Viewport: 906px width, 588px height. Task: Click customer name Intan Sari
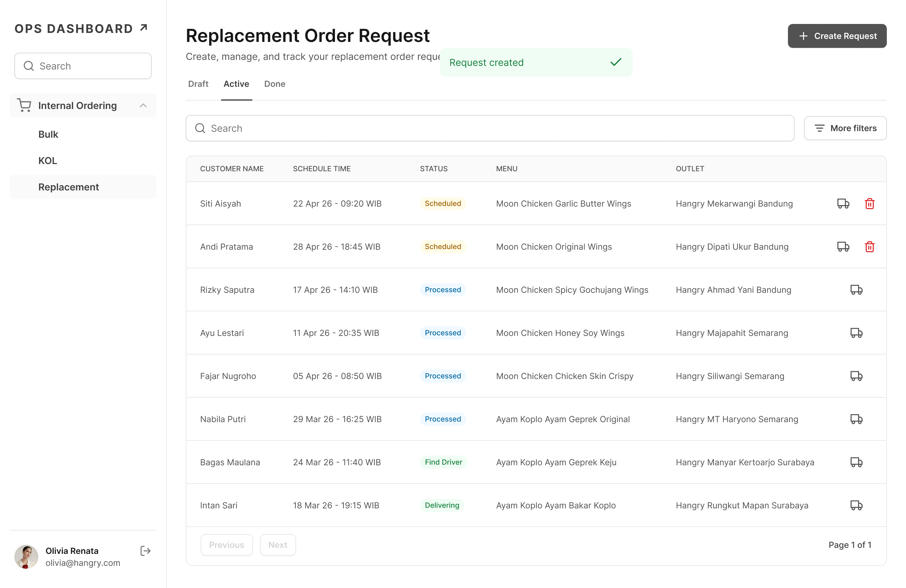[218, 505]
